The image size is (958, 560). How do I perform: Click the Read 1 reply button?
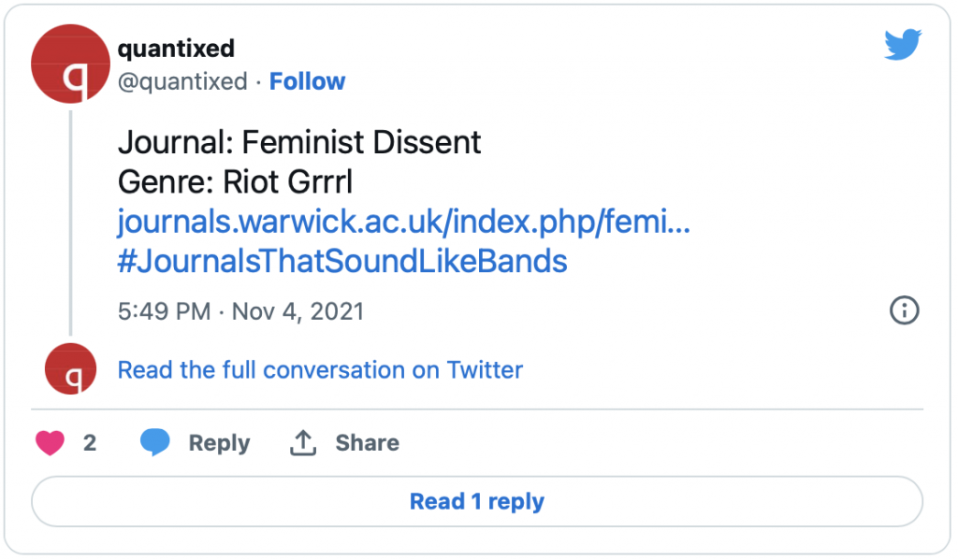[477, 501]
